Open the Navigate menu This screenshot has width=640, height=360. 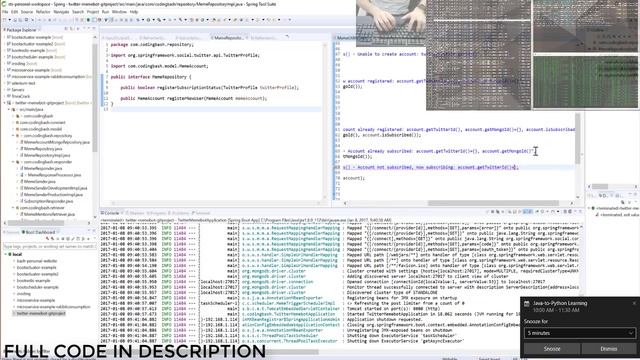point(61,12)
